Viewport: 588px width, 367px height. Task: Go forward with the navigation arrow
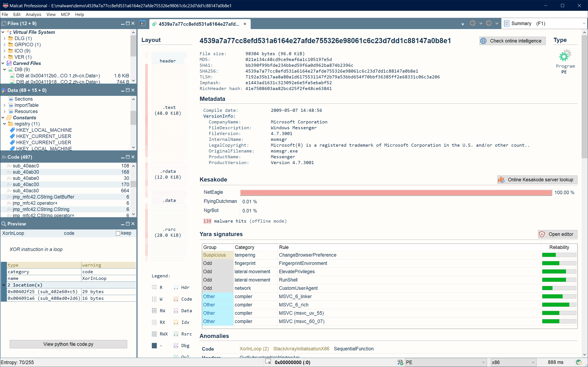(489, 23)
